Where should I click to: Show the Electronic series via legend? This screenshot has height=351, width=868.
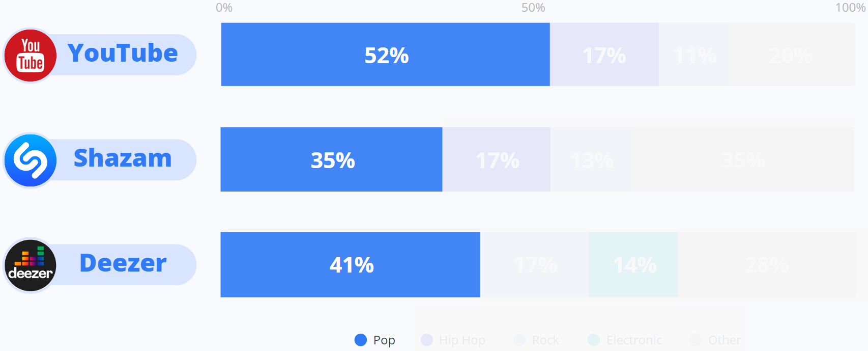626,340
